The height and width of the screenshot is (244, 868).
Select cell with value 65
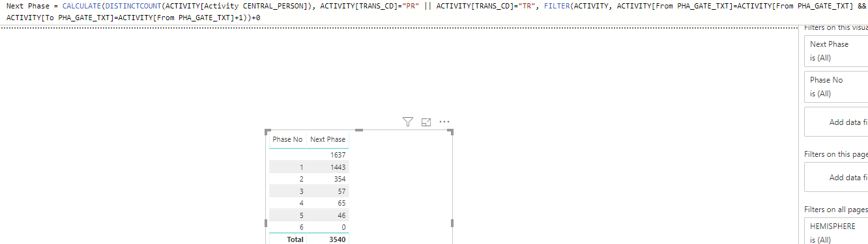pyautogui.click(x=341, y=203)
